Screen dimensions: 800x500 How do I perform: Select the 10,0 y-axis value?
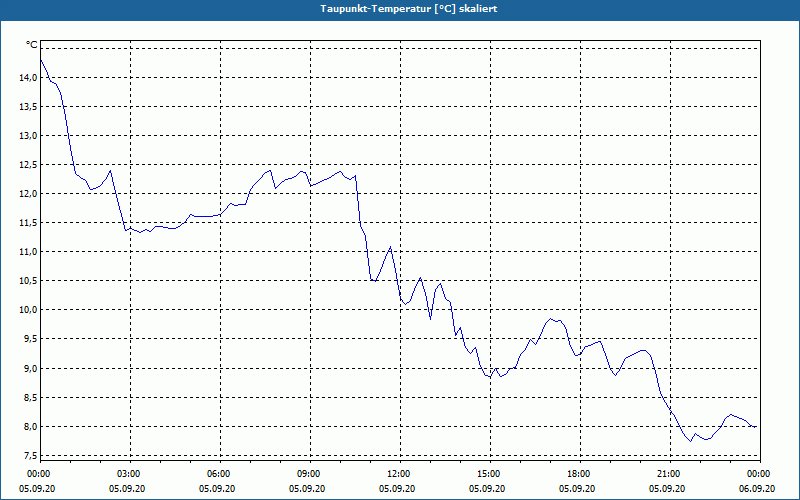tap(28, 310)
